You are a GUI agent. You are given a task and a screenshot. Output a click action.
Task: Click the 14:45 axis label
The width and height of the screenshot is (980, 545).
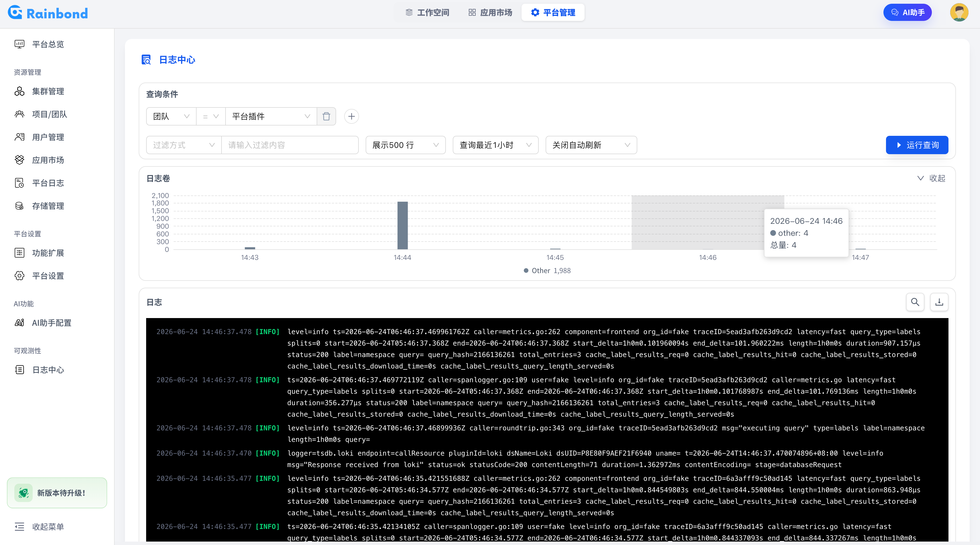pos(555,258)
